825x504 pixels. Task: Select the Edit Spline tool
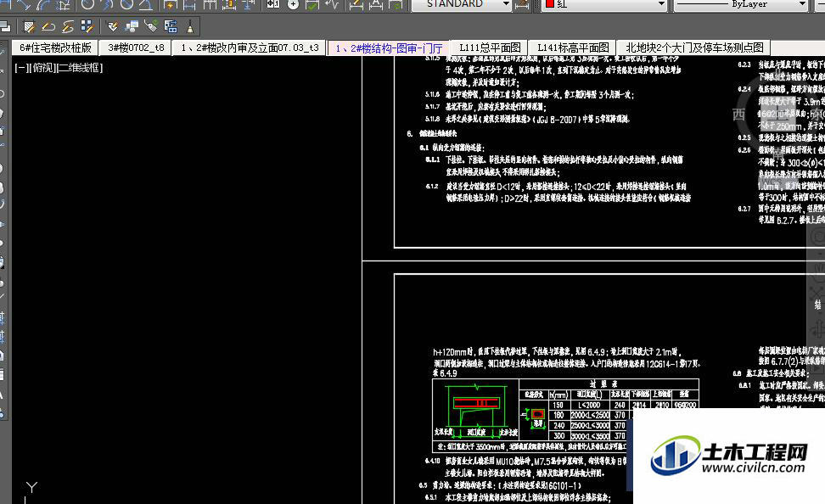(68, 26)
